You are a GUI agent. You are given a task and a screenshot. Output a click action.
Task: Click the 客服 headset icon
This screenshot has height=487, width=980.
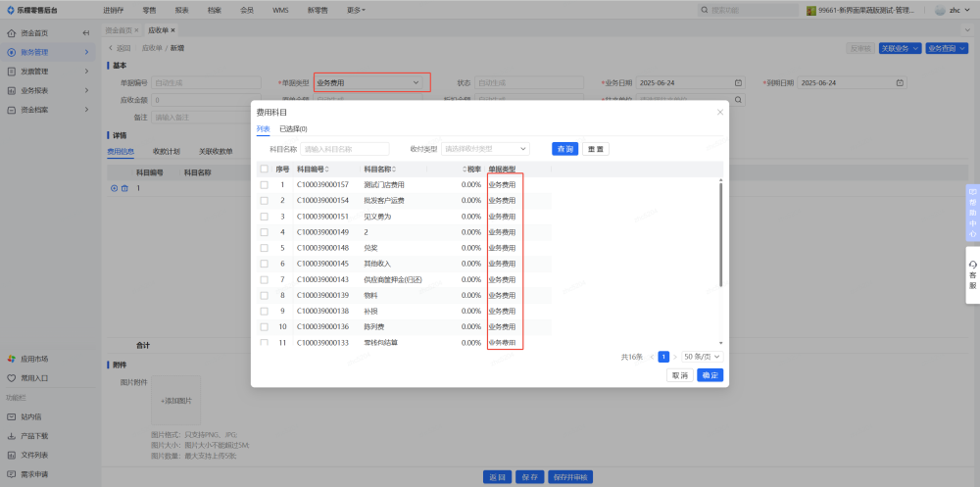[x=972, y=265]
